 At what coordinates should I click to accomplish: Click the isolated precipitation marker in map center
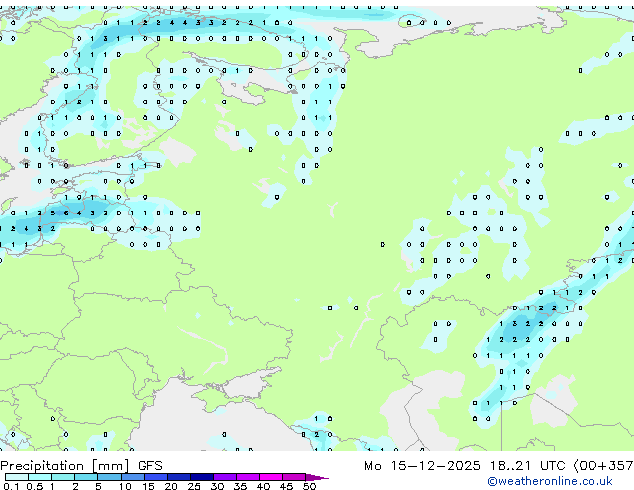point(330,307)
